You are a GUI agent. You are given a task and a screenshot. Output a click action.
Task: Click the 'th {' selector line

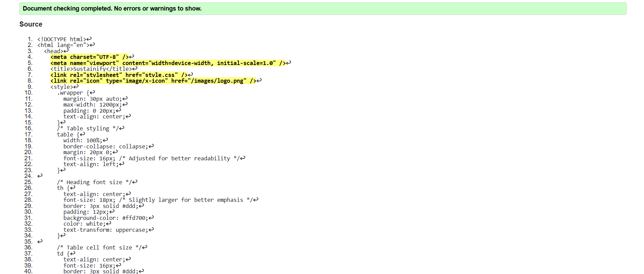coord(66,188)
